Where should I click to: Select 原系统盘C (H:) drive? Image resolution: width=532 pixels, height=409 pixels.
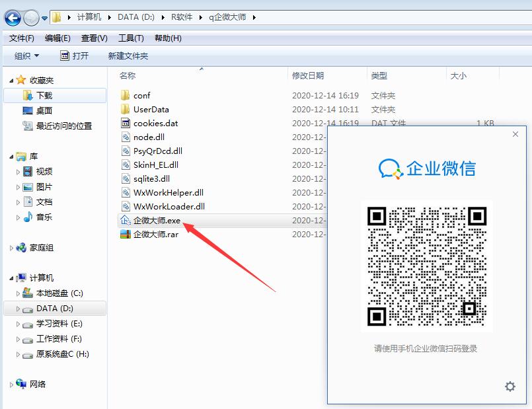coord(62,354)
